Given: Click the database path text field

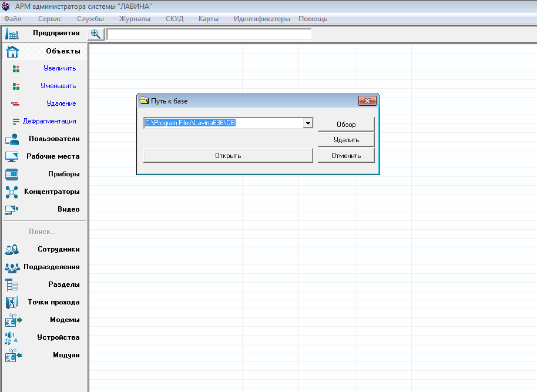Looking at the screenshot, I should pyautogui.click(x=224, y=123).
